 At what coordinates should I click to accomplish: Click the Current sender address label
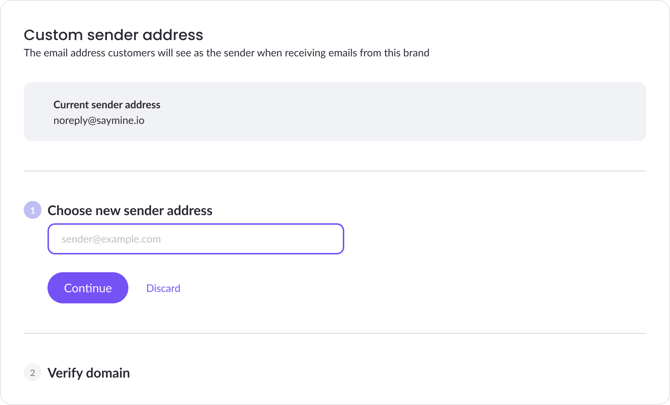107,104
